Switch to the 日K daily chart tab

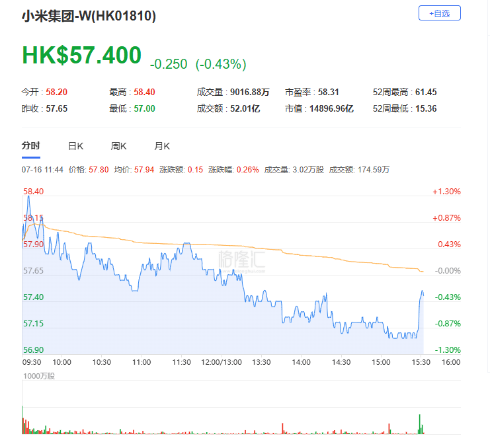pyautogui.click(x=75, y=146)
